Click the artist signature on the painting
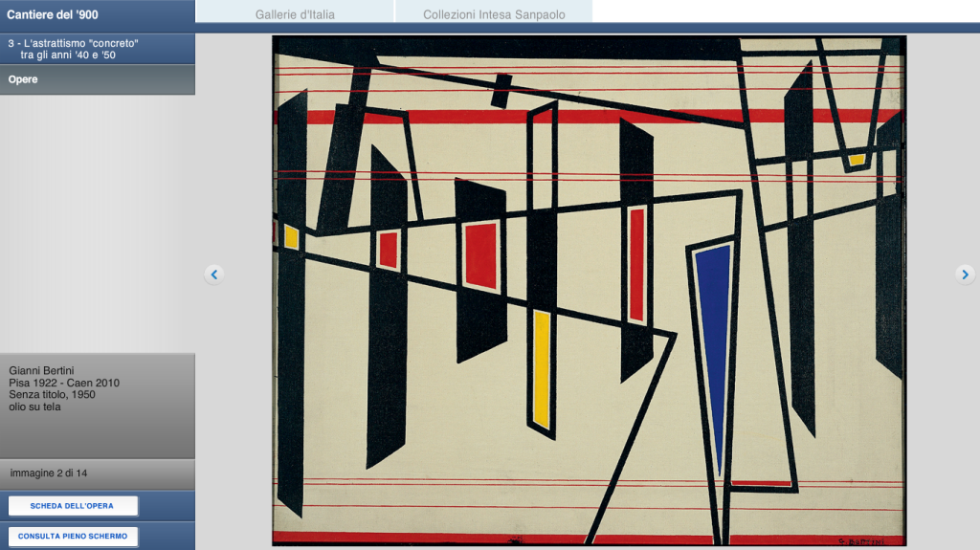Screen dimensions: 980x550 point(867,539)
